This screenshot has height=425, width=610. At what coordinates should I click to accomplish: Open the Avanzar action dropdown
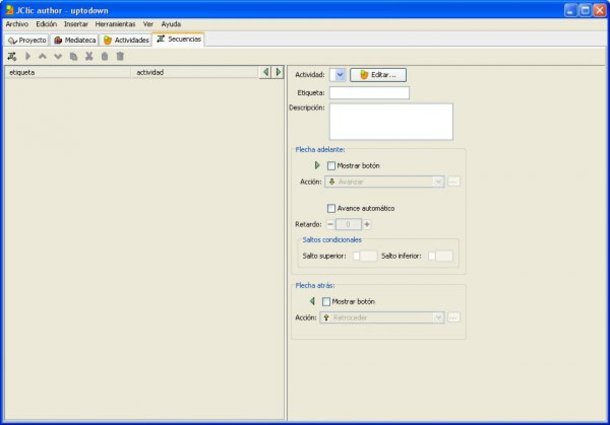[384, 182]
